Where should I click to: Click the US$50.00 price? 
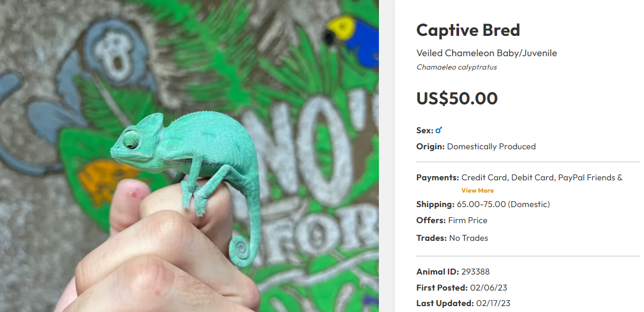point(456,98)
